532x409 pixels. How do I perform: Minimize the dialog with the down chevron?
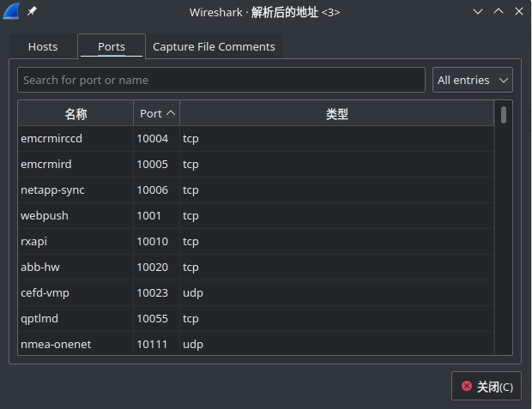478,11
